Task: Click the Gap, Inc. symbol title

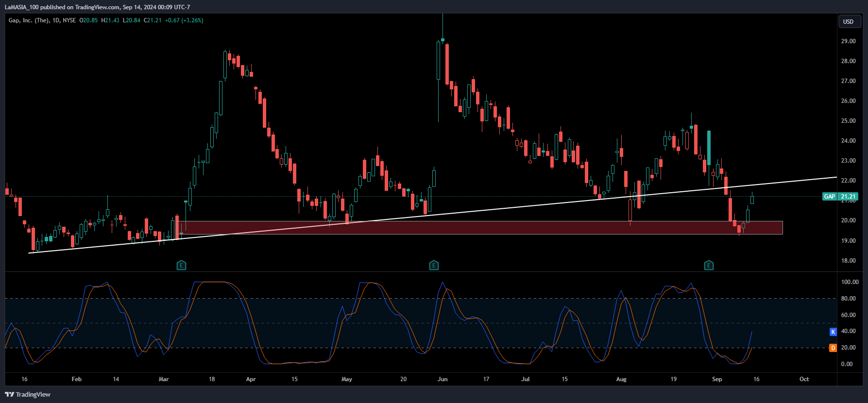Action: 29,20
